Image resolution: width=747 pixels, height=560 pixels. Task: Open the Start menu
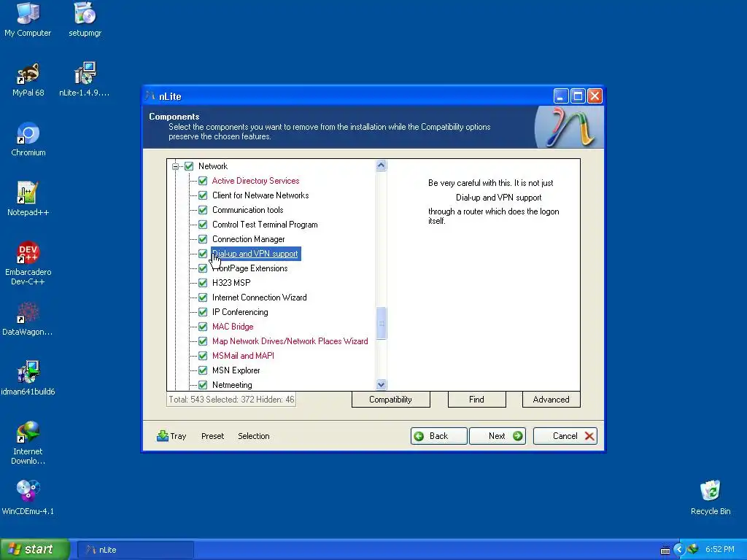tap(35, 550)
